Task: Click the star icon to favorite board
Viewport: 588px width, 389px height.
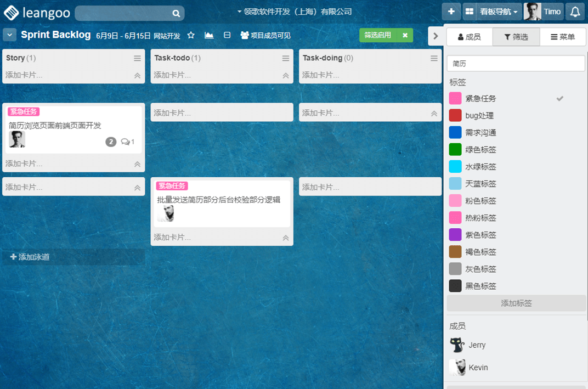Action: click(191, 36)
